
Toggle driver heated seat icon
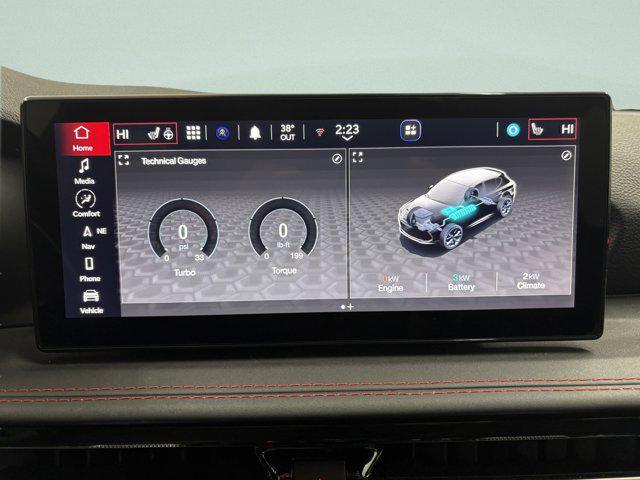tap(153, 133)
